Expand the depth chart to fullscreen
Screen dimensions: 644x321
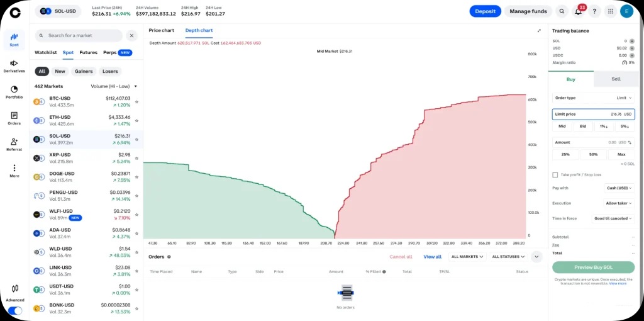coord(538,30)
